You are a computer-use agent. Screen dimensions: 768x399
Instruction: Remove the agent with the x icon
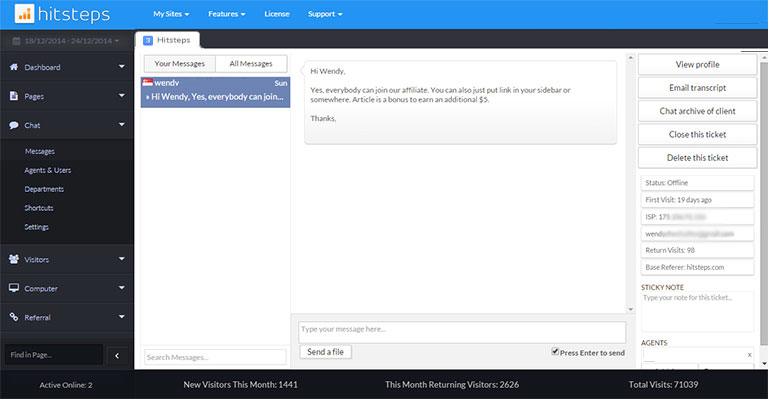coord(749,355)
